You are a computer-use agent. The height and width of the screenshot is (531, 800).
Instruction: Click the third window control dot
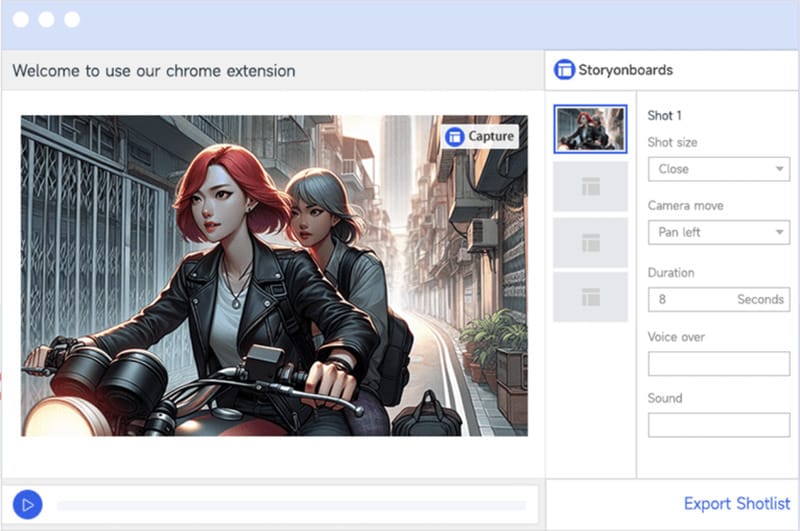pyautogui.click(x=71, y=20)
